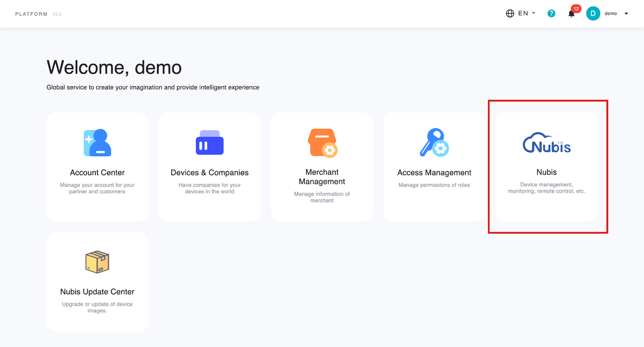
Task: Click the V3.5 version label
Action: coord(57,14)
